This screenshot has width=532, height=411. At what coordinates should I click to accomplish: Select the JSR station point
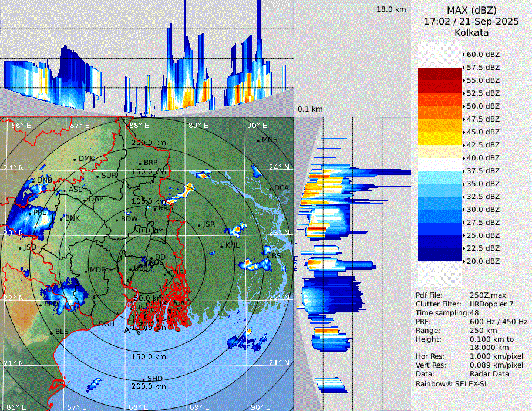point(199,225)
